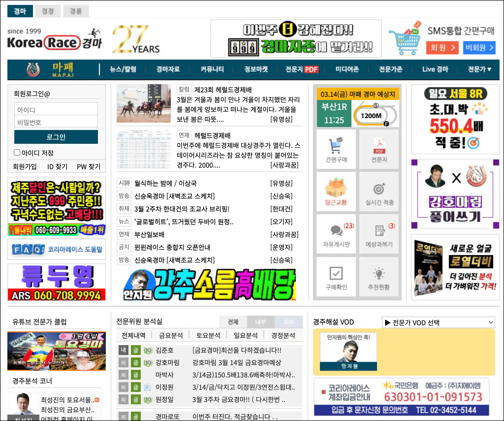Switch to 토요분석 tab
This screenshot has height=421, width=504.
pos(208,335)
